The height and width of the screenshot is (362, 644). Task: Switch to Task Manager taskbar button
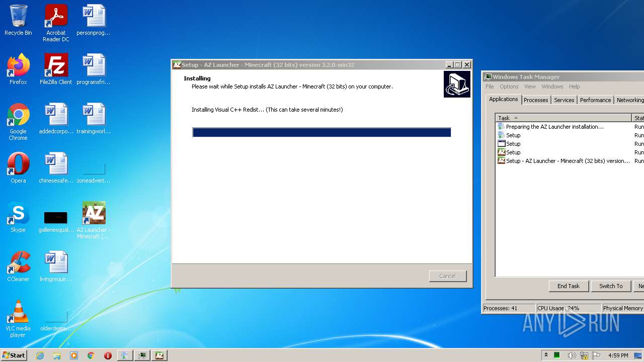142,355
